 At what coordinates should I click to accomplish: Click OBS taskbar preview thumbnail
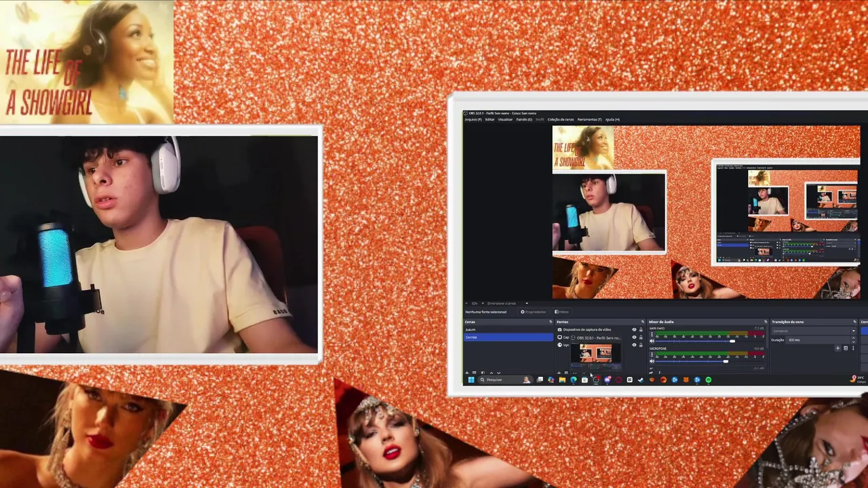coord(596,355)
